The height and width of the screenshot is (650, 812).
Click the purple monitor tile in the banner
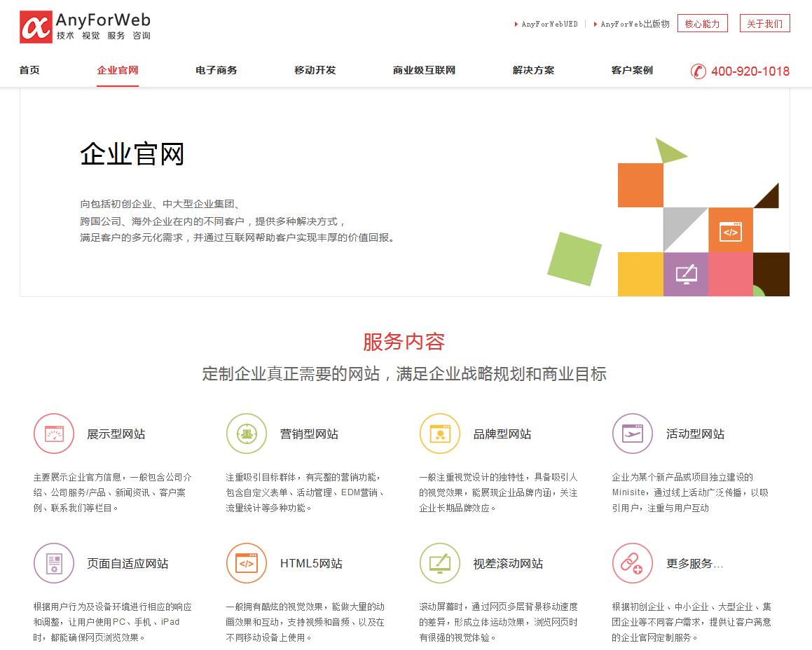pos(685,274)
